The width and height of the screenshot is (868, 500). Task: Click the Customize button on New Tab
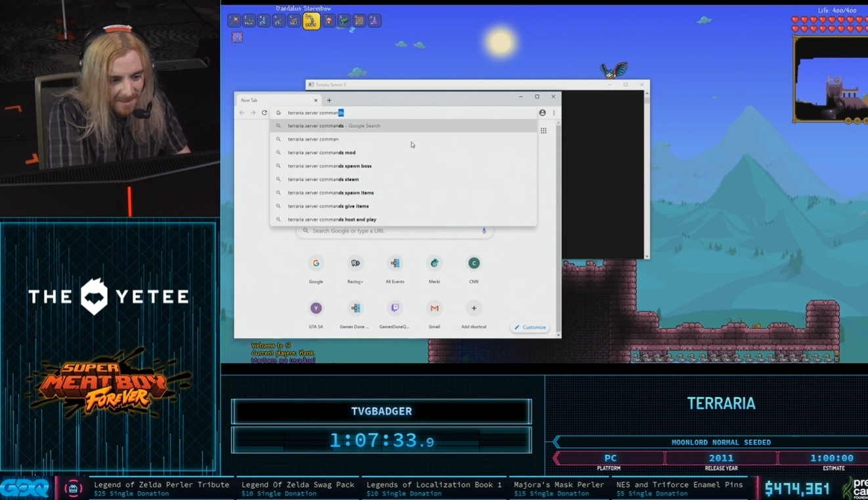tap(530, 327)
